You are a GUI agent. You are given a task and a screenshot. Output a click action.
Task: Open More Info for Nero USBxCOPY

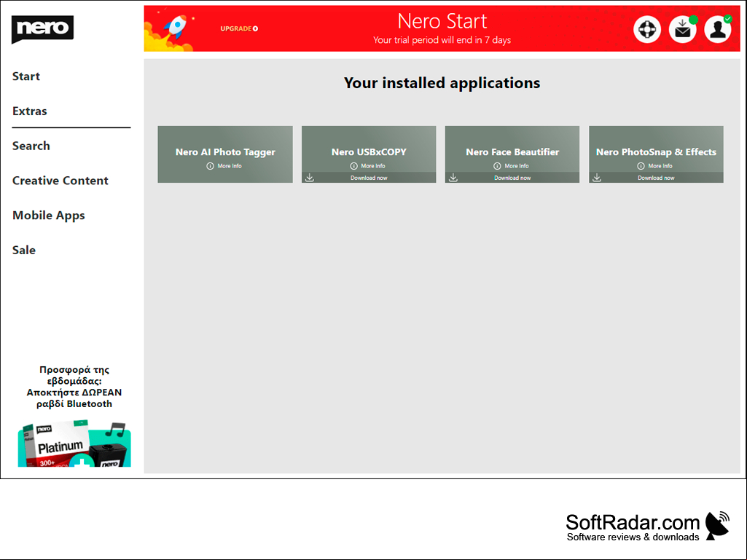373,166
